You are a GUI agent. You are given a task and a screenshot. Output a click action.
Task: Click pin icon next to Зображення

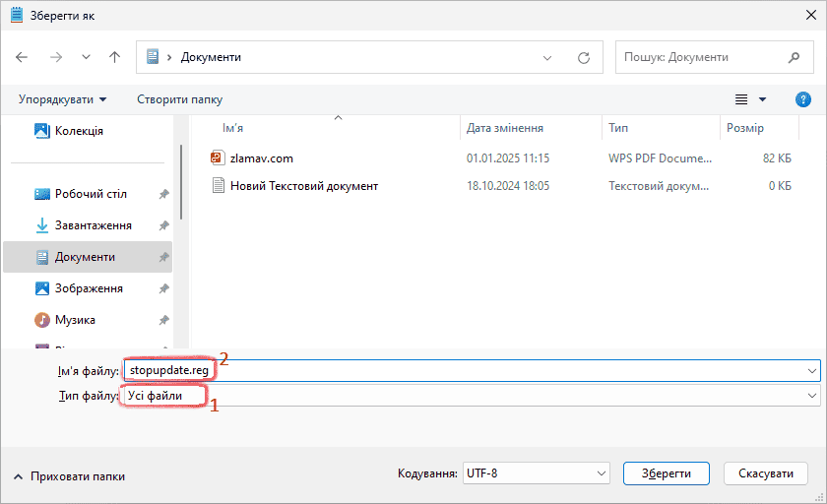pyautogui.click(x=164, y=288)
